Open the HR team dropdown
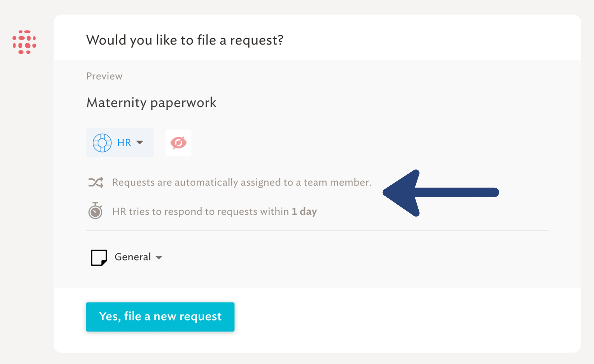The width and height of the screenshot is (594, 364). click(120, 143)
